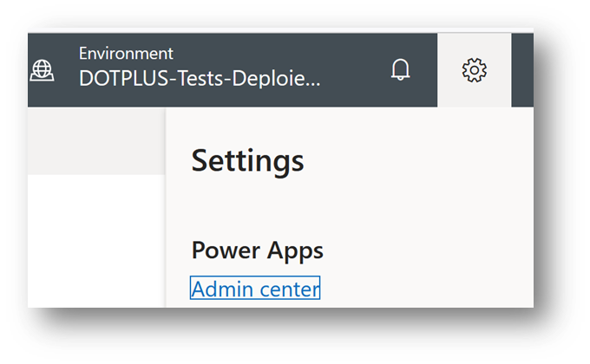Click the "Environment" label in header
The image size is (590, 364).
click(x=126, y=54)
